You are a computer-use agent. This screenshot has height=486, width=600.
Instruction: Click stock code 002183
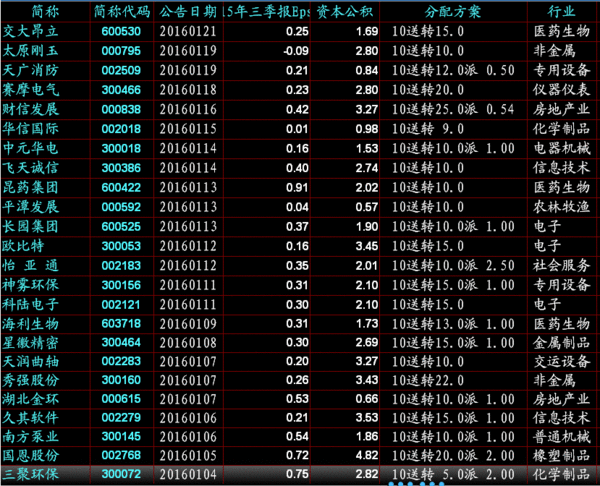[x=121, y=266]
